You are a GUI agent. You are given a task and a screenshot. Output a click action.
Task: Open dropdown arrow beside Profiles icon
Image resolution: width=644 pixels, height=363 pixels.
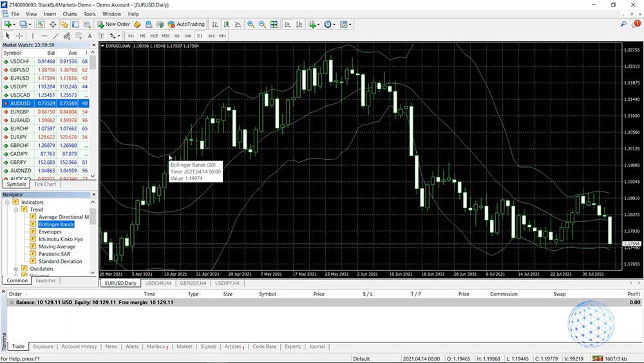click(x=30, y=25)
